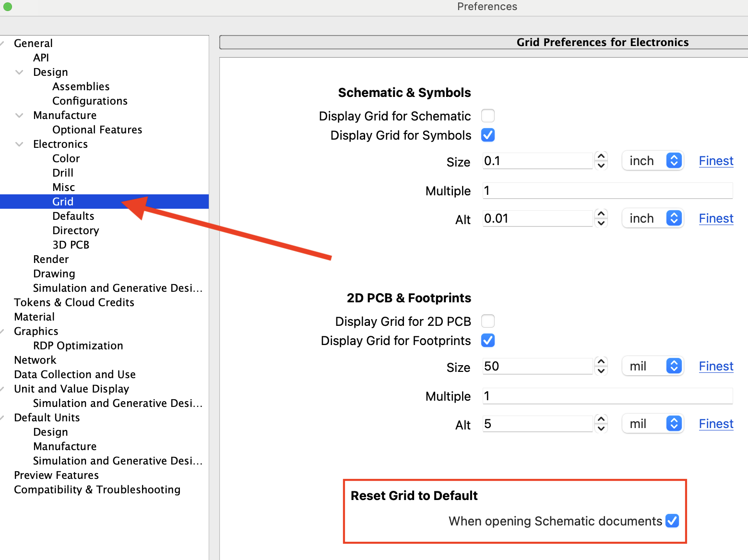Increase the Schematic Size with stepper arrow
Image resolution: width=748 pixels, height=560 pixels.
point(601,157)
